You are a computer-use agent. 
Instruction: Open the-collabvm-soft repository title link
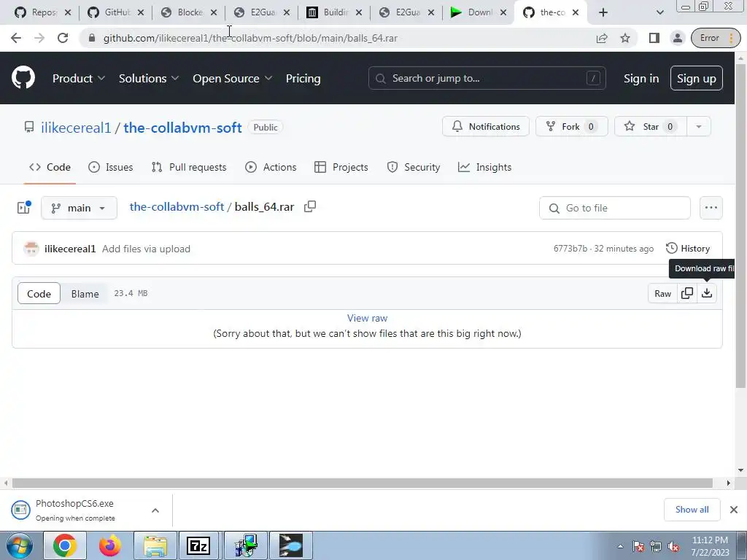click(x=182, y=128)
